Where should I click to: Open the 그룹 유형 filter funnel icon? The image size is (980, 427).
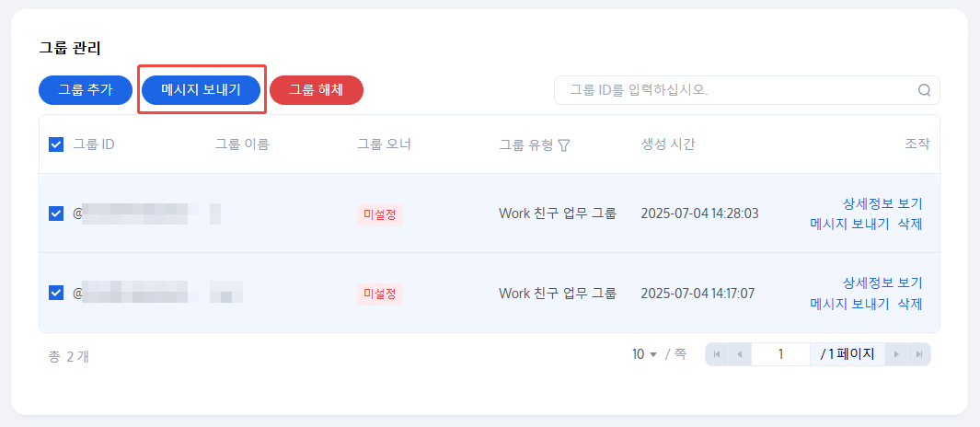(564, 145)
